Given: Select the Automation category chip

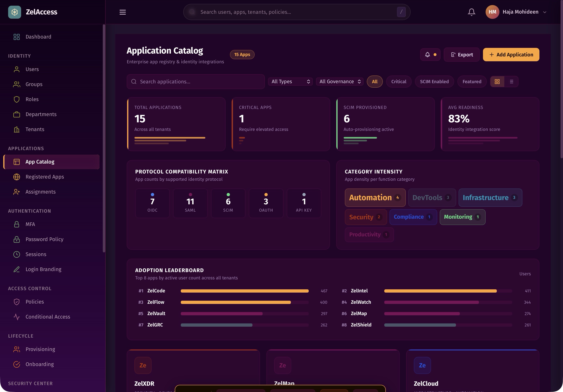Looking at the screenshot, I should tap(375, 197).
